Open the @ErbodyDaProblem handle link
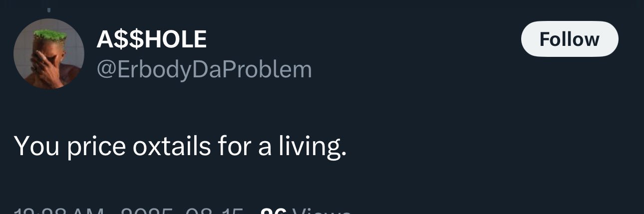Screen dimensions: 644x214 (204, 69)
